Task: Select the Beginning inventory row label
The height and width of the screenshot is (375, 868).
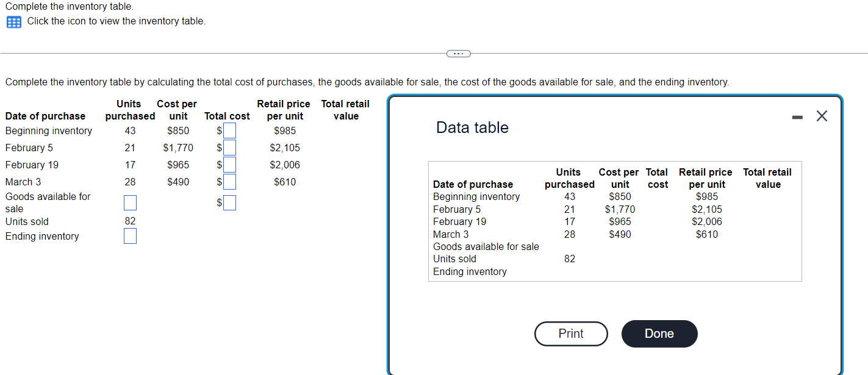Action: (476, 196)
